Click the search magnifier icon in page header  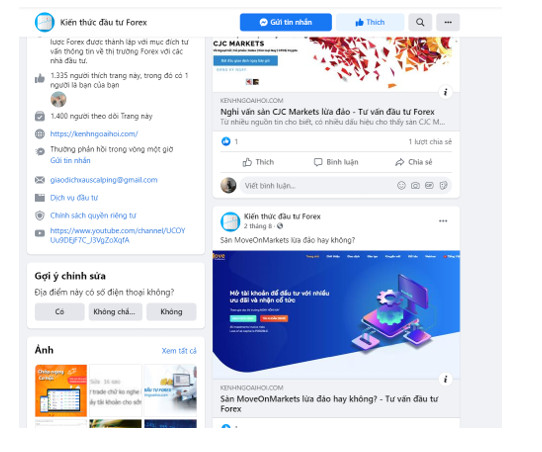(420, 22)
